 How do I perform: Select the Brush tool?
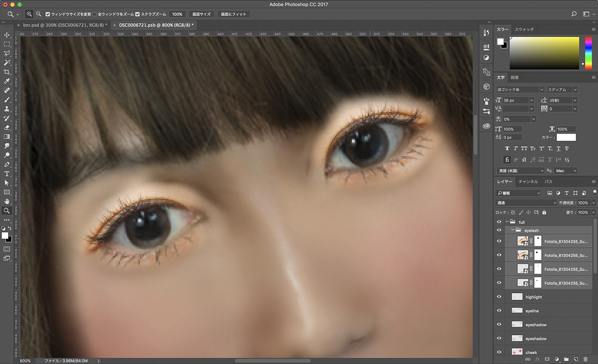[x=7, y=100]
